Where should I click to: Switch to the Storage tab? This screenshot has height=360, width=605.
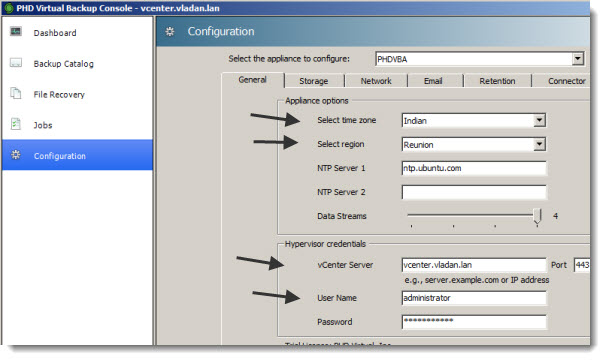coord(314,81)
